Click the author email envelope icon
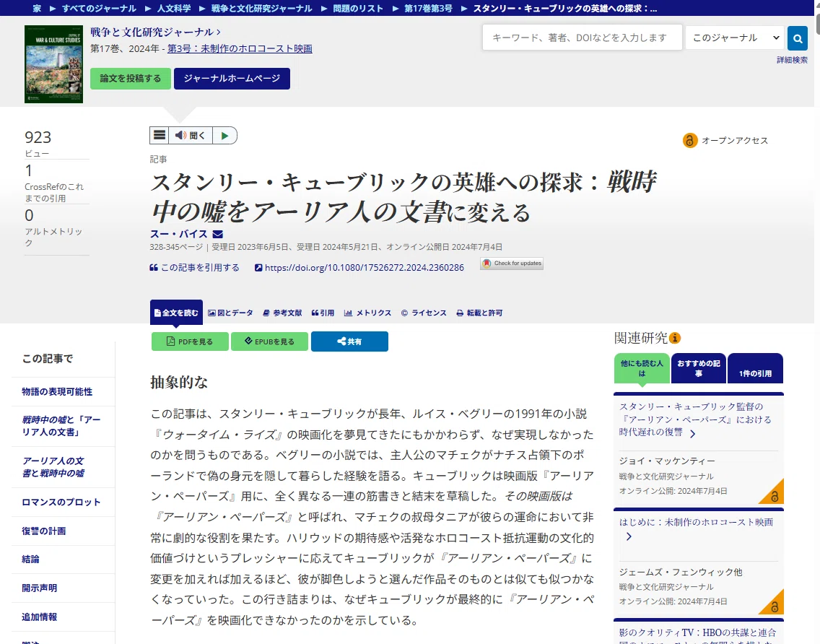Viewport: 820px width, 644px height. click(218, 235)
